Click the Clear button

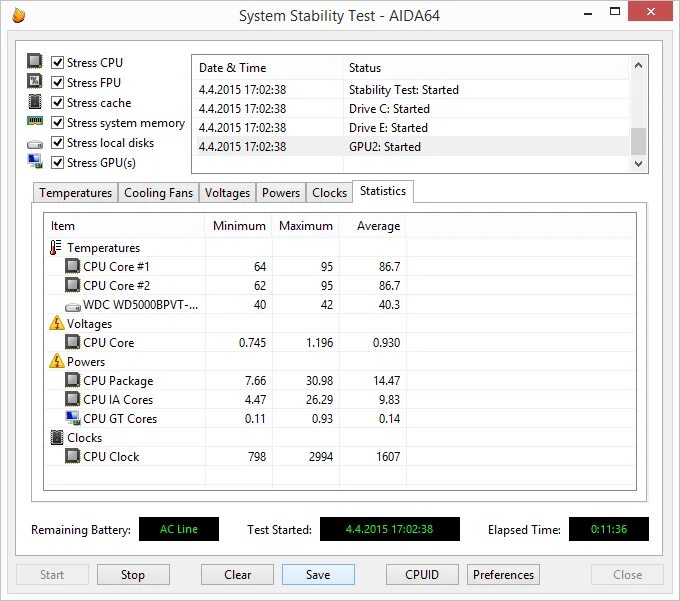tap(237, 575)
